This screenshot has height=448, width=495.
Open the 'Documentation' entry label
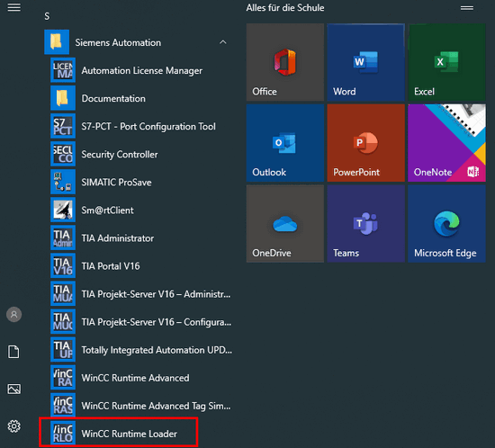pyautogui.click(x=113, y=98)
